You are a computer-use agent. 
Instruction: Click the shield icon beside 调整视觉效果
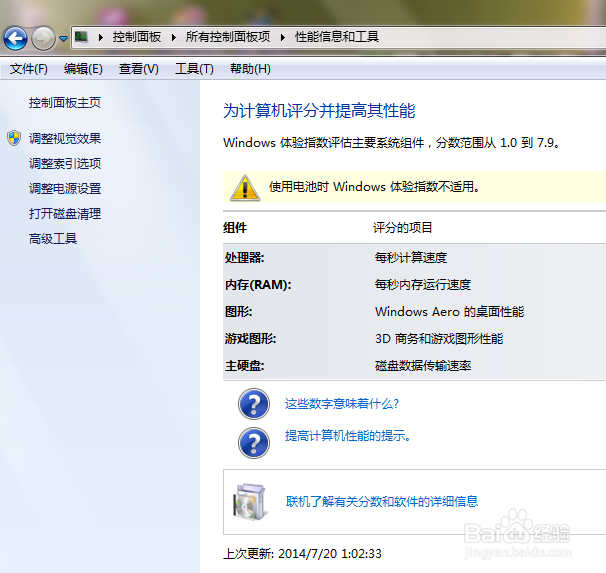(x=14, y=138)
